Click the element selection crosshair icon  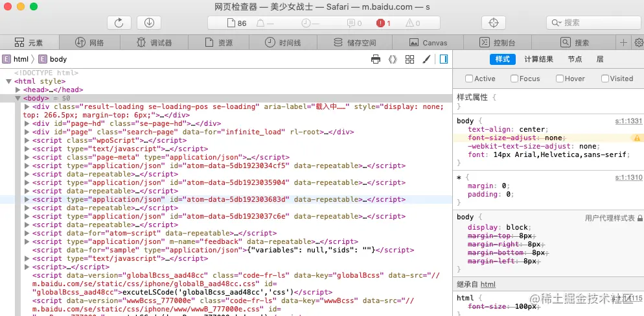[494, 23]
